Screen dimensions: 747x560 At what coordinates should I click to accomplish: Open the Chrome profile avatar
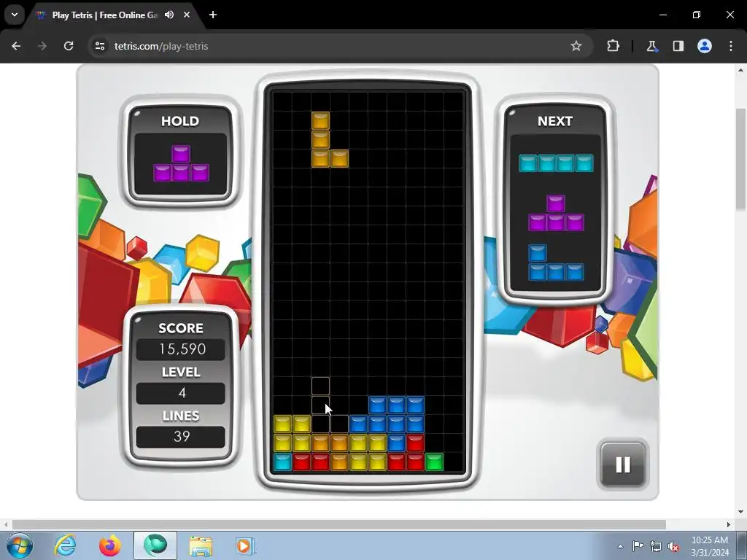705,46
